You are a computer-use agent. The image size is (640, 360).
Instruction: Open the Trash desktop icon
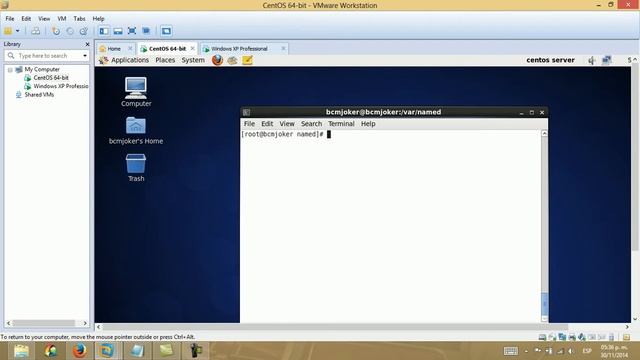click(x=136, y=168)
